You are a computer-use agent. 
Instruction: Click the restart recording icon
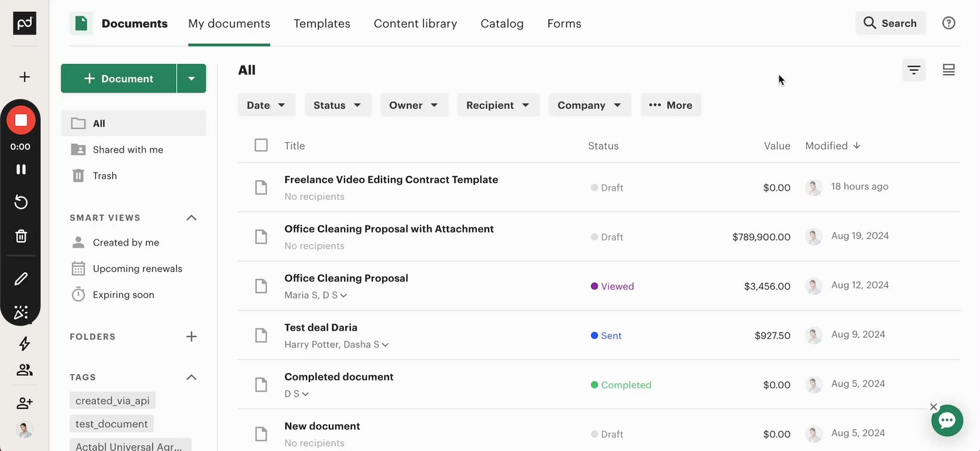[x=21, y=202]
